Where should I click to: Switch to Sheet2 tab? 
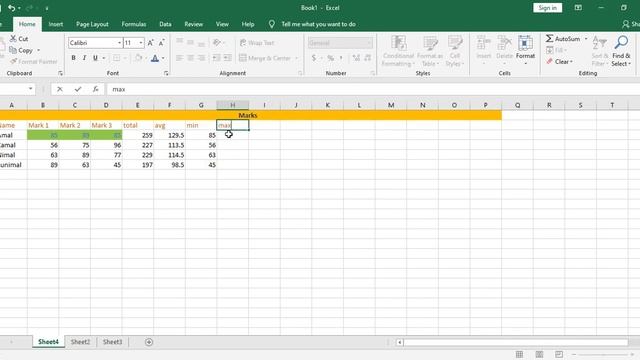click(x=80, y=342)
